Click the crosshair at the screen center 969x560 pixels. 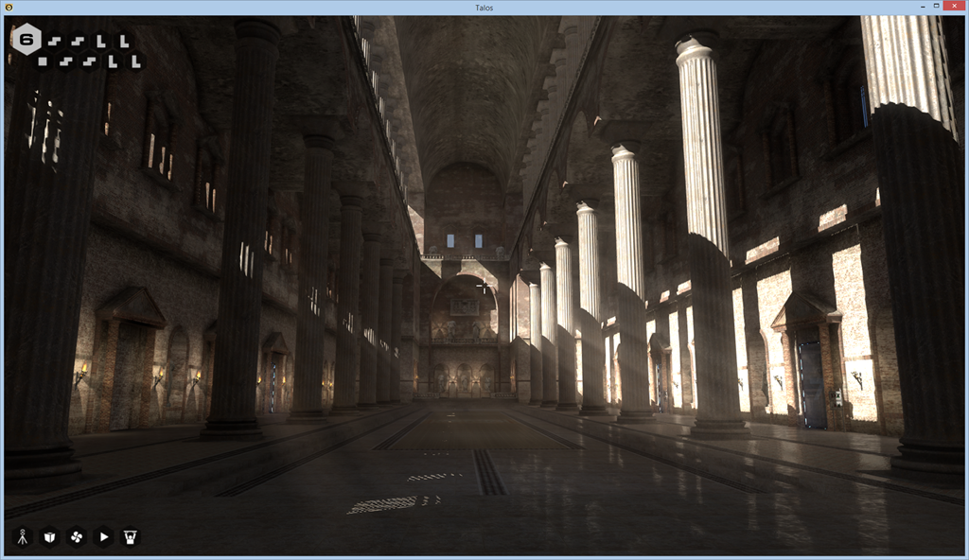(483, 286)
